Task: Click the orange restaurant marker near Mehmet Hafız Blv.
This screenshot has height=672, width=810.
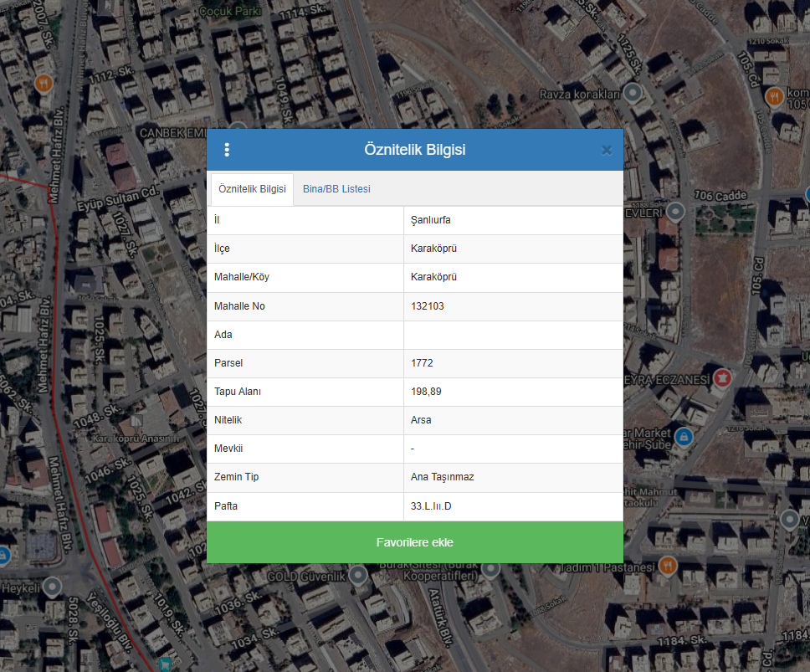Action: point(44,83)
